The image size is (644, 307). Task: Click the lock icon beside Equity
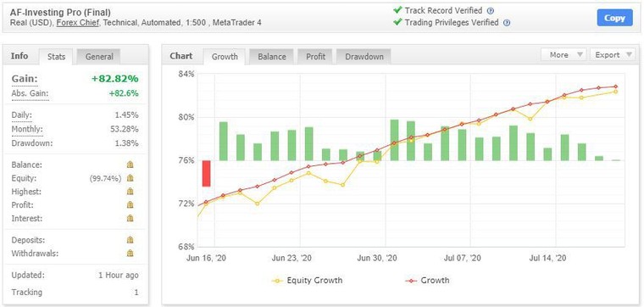(x=130, y=178)
